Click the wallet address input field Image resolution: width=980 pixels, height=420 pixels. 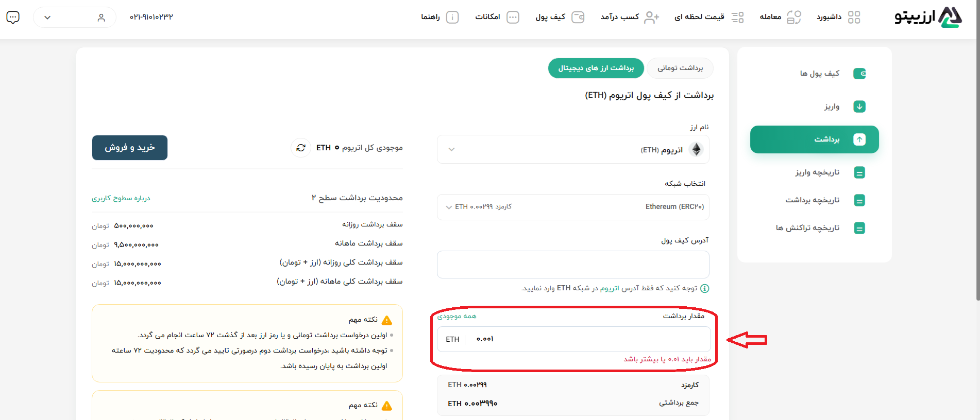[x=573, y=265]
